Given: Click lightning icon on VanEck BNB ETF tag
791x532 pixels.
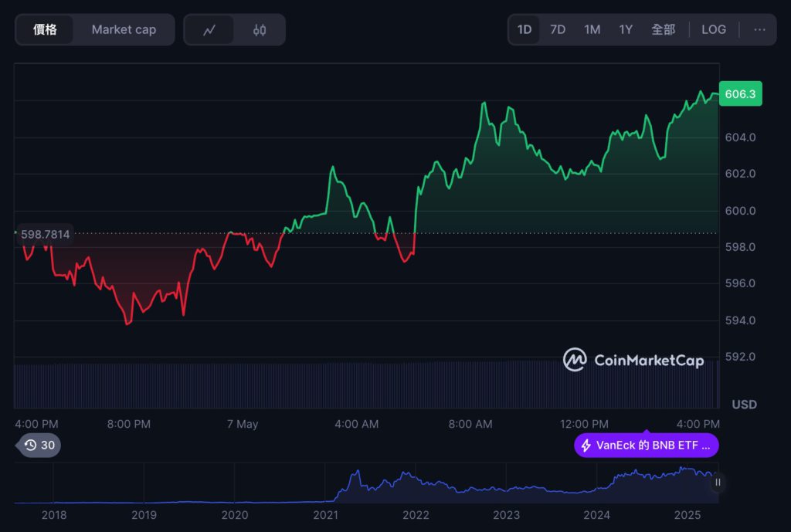Looking at the screenshot, I should 586,446.
